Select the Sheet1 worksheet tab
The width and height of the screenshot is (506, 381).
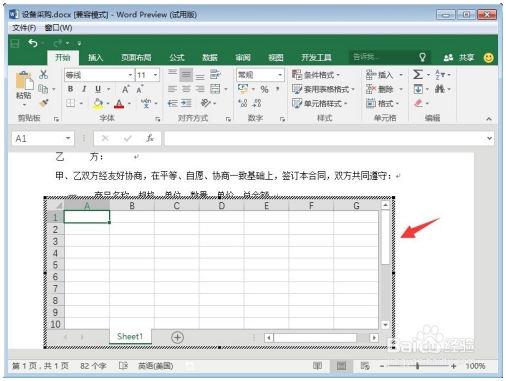[130, 336]
